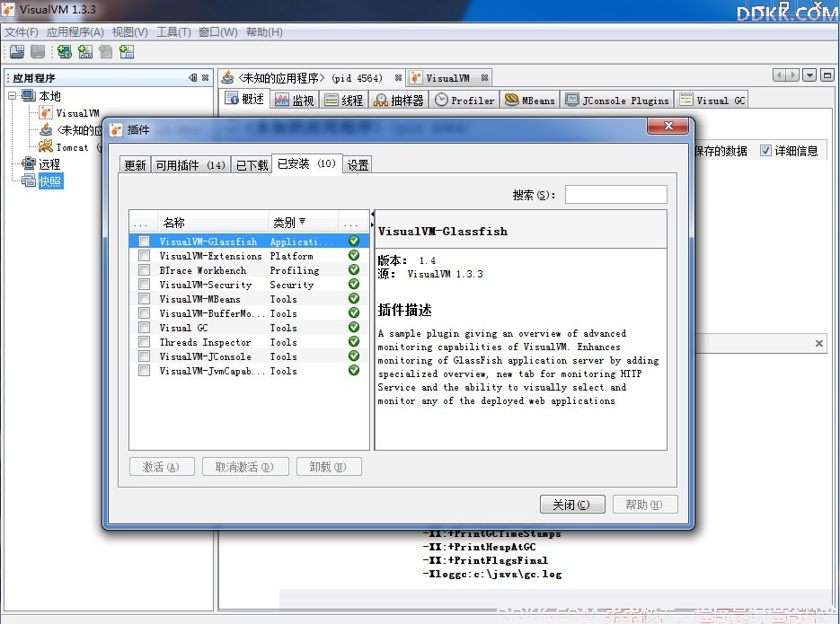
Task: Click the 搜索 search field
Action: pyautogui.click(x=616, y=195)
